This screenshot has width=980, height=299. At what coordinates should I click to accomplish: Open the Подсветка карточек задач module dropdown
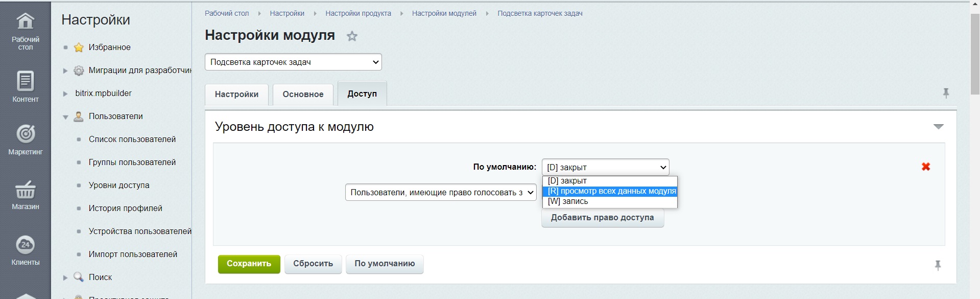pos(293,62)
